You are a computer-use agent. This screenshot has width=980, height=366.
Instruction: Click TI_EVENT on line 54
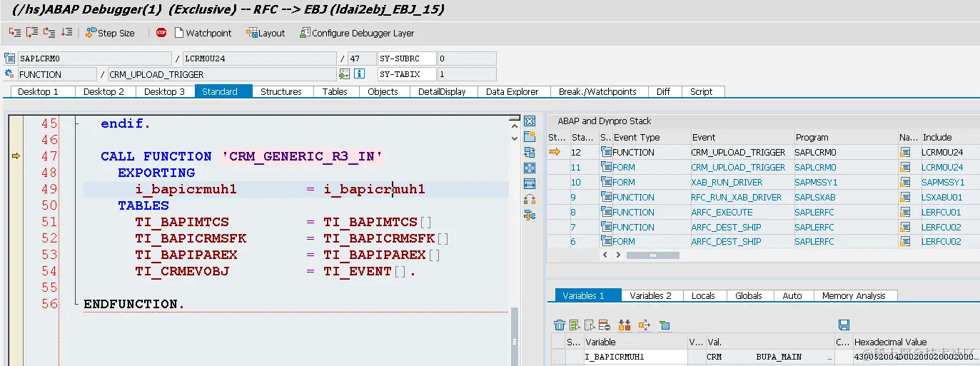(358, 271)
